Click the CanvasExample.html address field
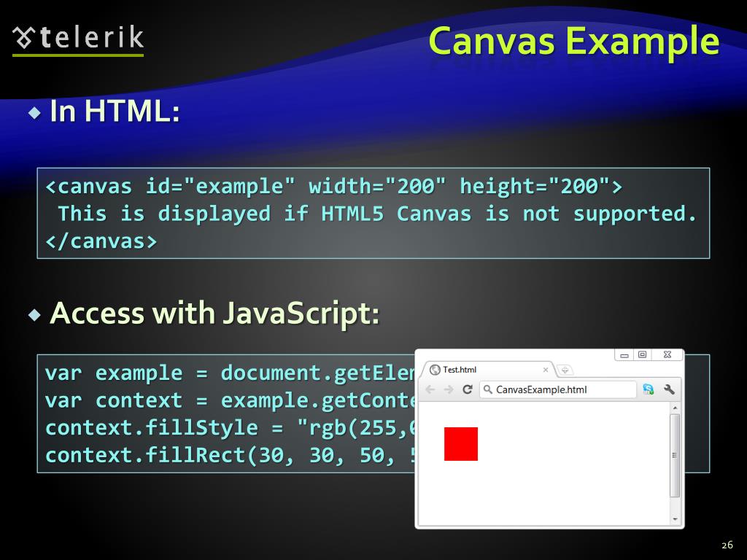This screenshot has width=747, height=560. pyautogui.click(x=558, y=389)
